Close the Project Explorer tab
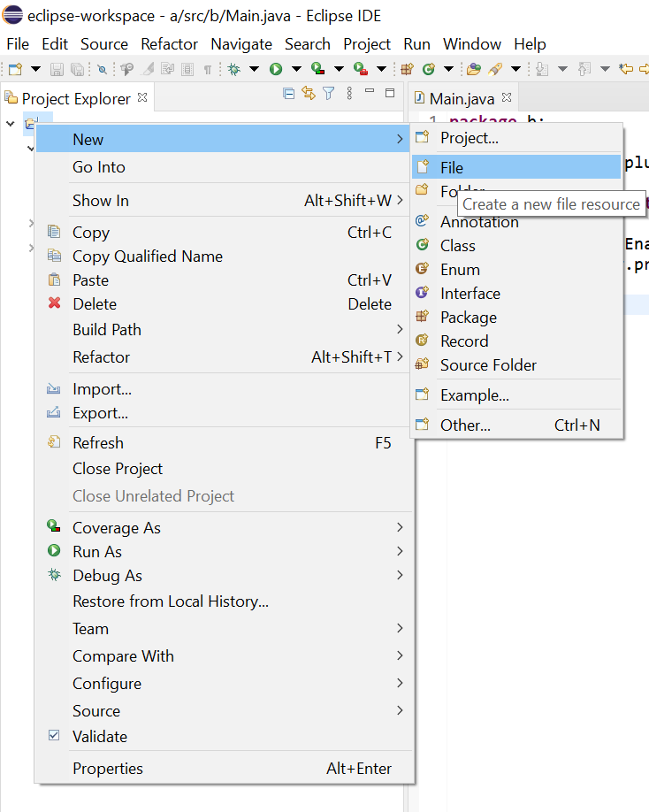 pos(142,97)
